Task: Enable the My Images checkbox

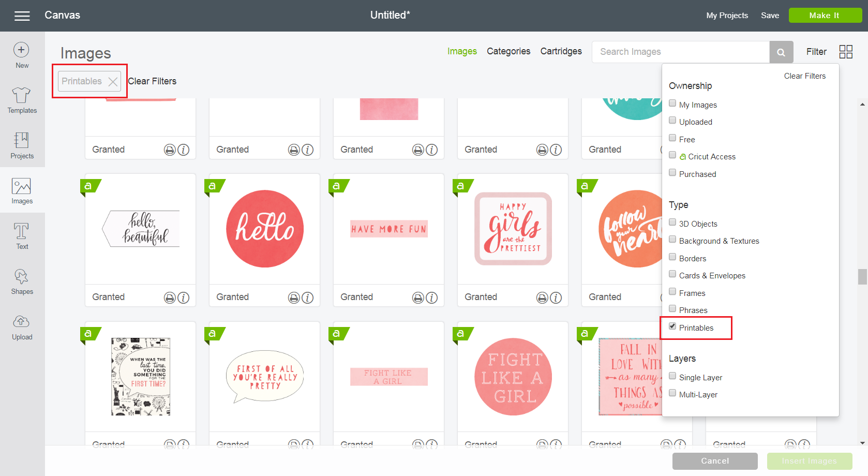Action: (x=672, y=103)
